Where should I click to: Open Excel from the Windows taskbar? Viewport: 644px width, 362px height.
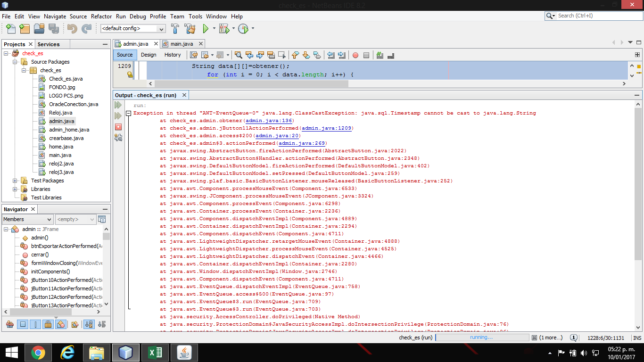coord(155,353)
